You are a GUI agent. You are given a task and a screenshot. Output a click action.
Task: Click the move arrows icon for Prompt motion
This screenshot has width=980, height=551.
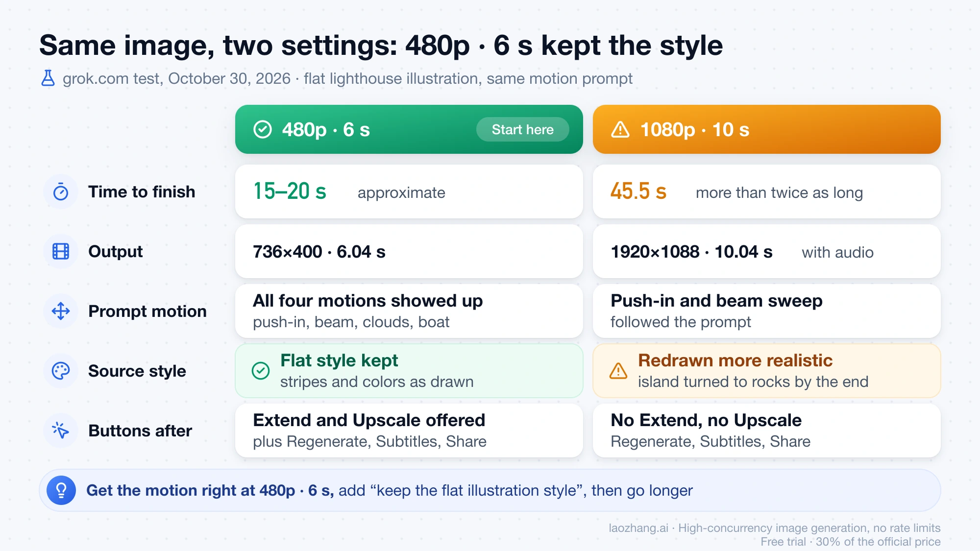coord(61,311)
